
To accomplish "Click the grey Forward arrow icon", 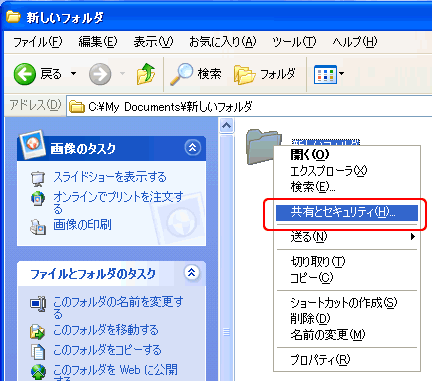I will pos(100,74).
